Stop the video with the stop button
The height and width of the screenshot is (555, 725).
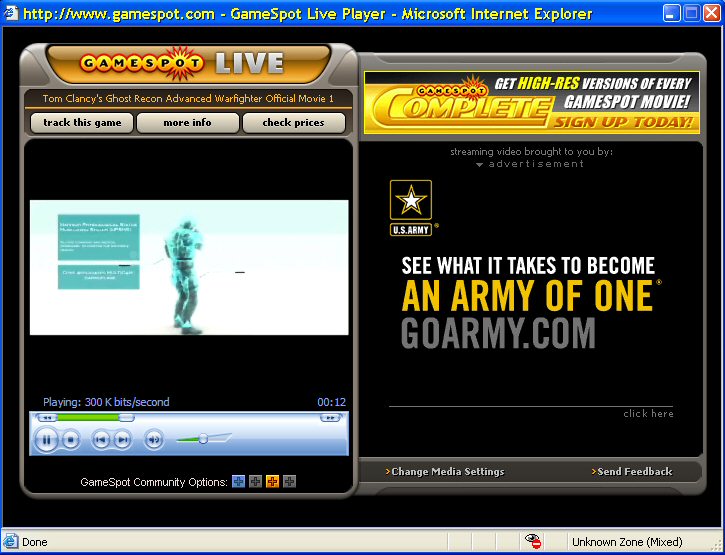71,439
